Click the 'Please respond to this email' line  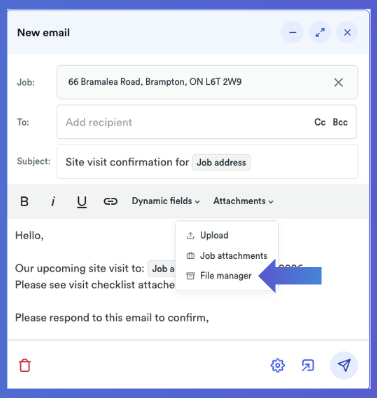coord(112,318)
